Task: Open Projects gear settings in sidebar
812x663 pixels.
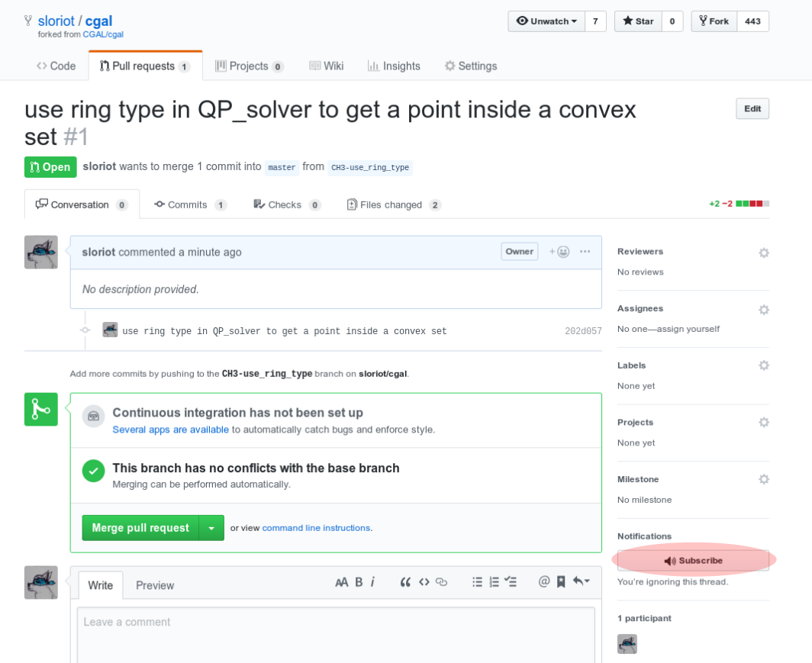Action: (x=764, y=423)
